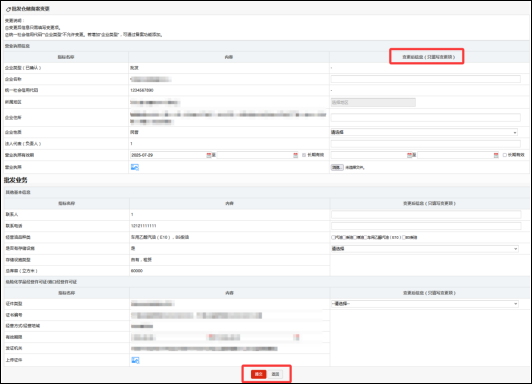Open calendar for changed license start date
Image resolution: width=532 pixels, height=384 pixels.
tap(410, 155)
